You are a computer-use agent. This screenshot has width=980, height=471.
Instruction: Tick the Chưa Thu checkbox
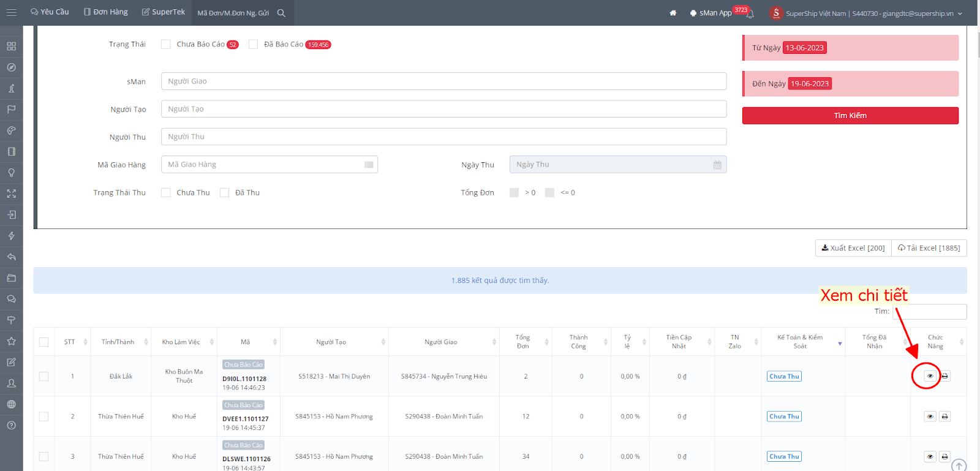pyautogui.click(x=166, y=192)
